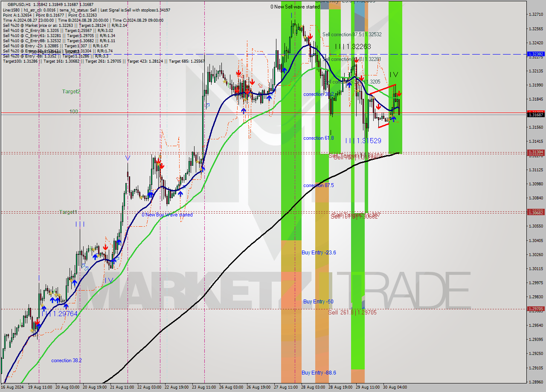The height and width of the screenshot is (392, 546).
Task: Click the 'Buy Entry -23.6' label
Action: (x=319, y=253)
